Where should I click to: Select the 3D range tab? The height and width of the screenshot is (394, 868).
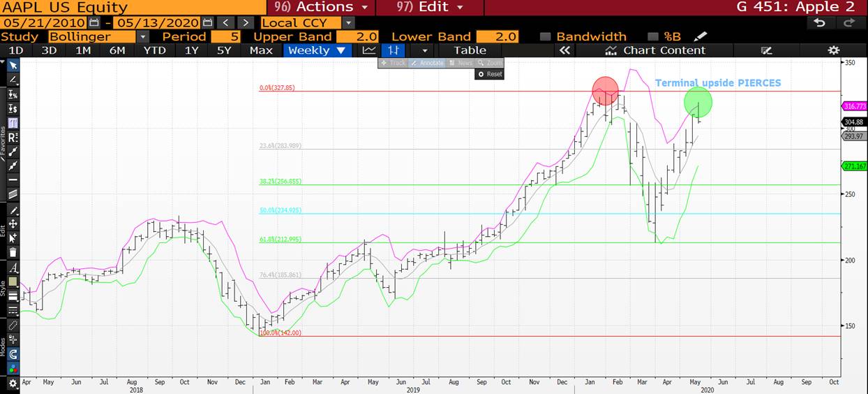point(49,50)
